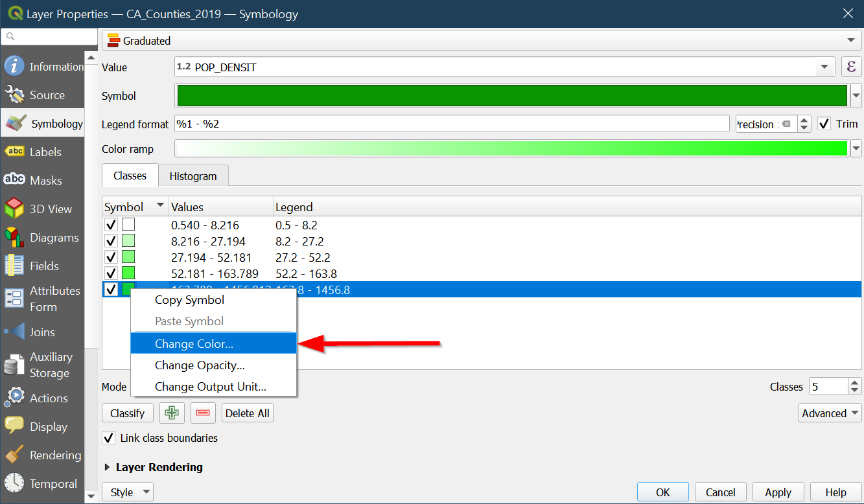Switch to the Histogram tab
This screenshot has height=504, width=864.
coord(193,176)
